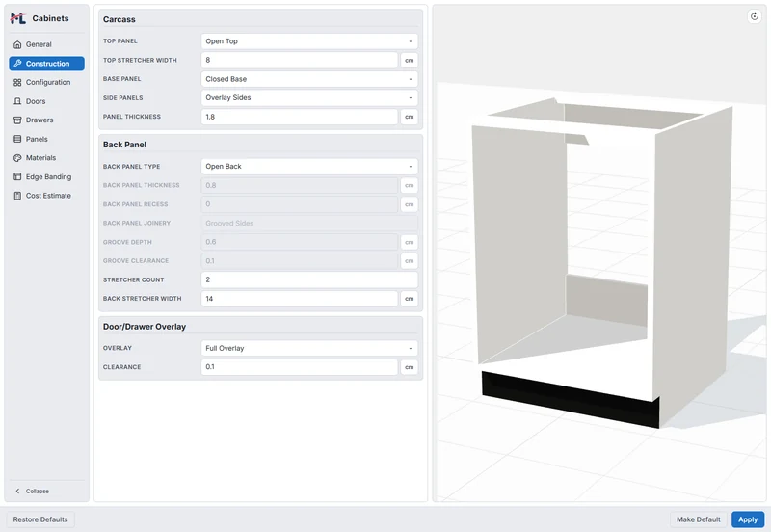Open the Overlay dropdown showing Full Overlay
This screenshot has height=532, width=771.
pos(309,348)
